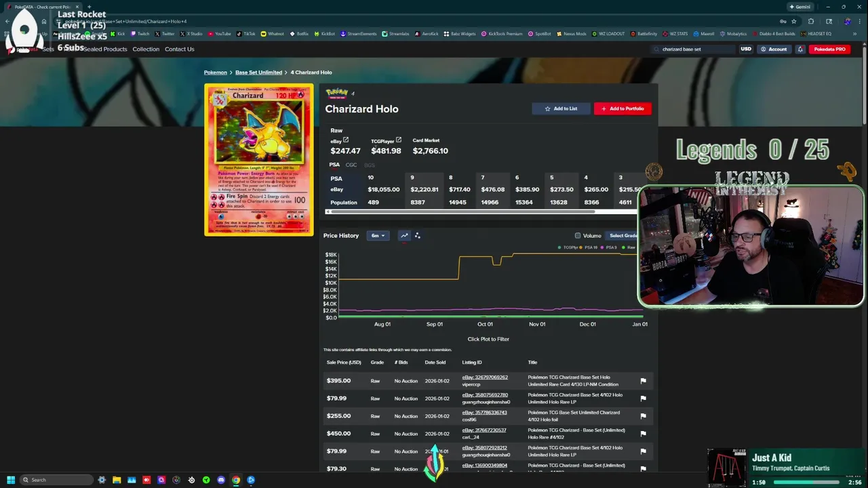Open the TCGPlayer external link icon
The width and height of the screenshot is (868, 488).
(399, 140)
